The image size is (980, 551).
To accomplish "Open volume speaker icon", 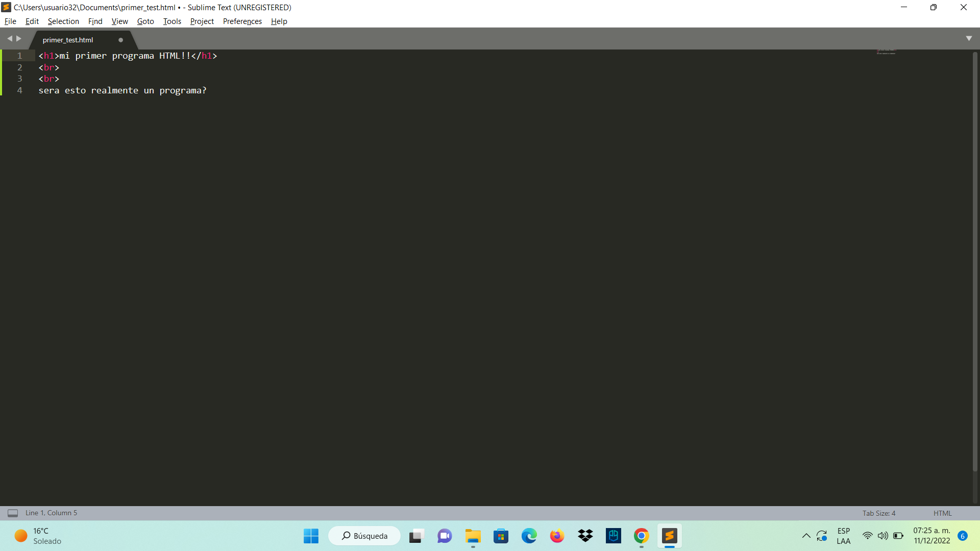I will (x=883, y=536).
